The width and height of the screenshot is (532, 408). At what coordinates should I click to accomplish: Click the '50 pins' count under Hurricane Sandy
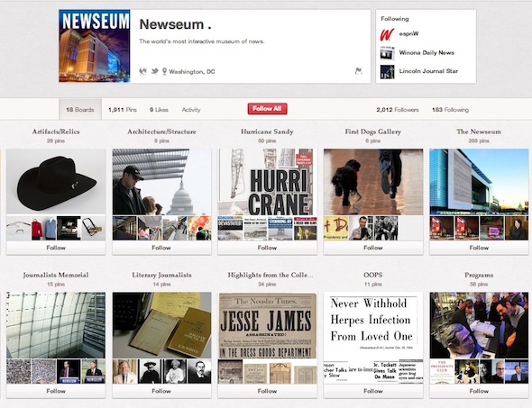pos(267,141)
